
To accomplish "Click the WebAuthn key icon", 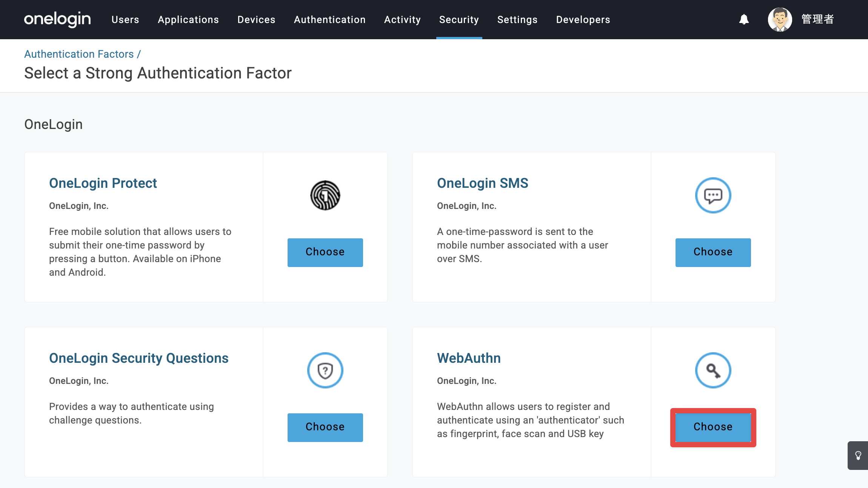I will (x=713, y=370).
